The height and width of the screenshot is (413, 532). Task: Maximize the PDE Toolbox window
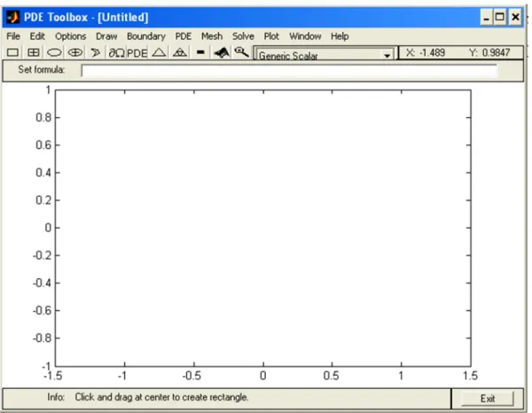(x=500, y=18)
